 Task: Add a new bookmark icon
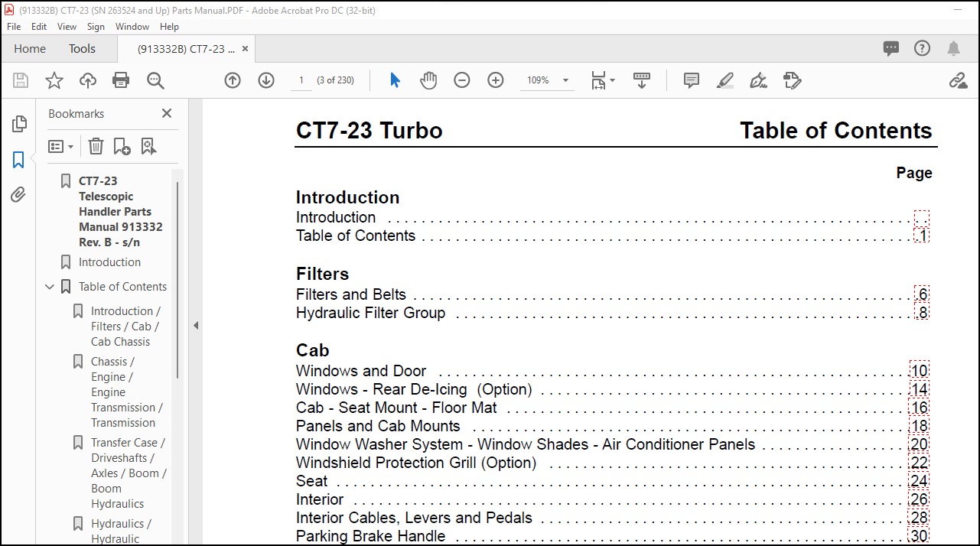click(x=122, y=146)
